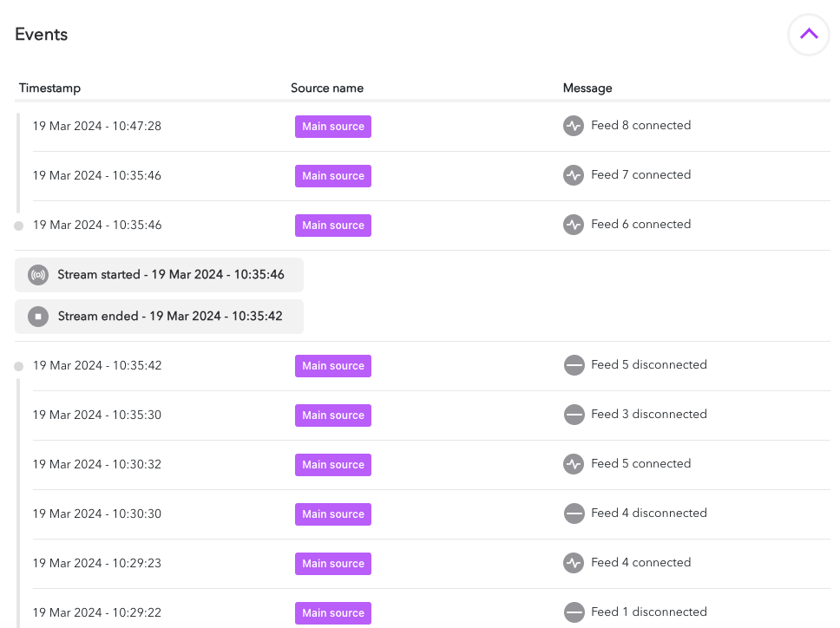Image resolution: width=840 pixels, height=628 pixels.
Task: Click the Stream ended stop icon
Action: (x=38, y=317)
